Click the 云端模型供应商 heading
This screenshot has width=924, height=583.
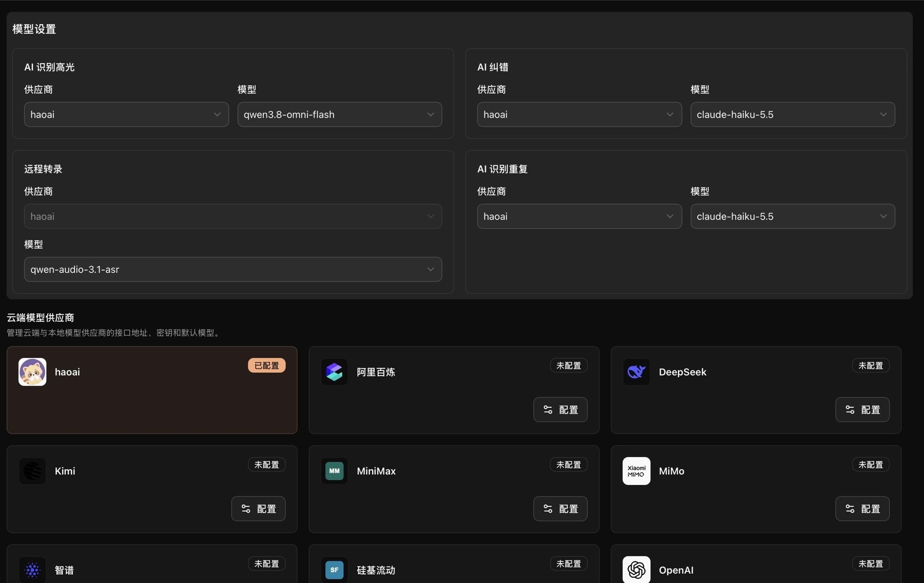coord(41,318)
